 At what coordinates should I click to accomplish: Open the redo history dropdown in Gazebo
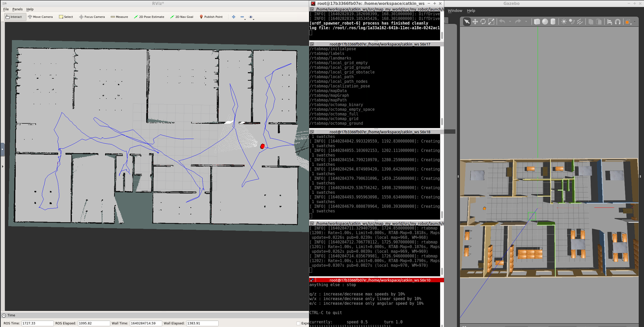pos(526,22)
